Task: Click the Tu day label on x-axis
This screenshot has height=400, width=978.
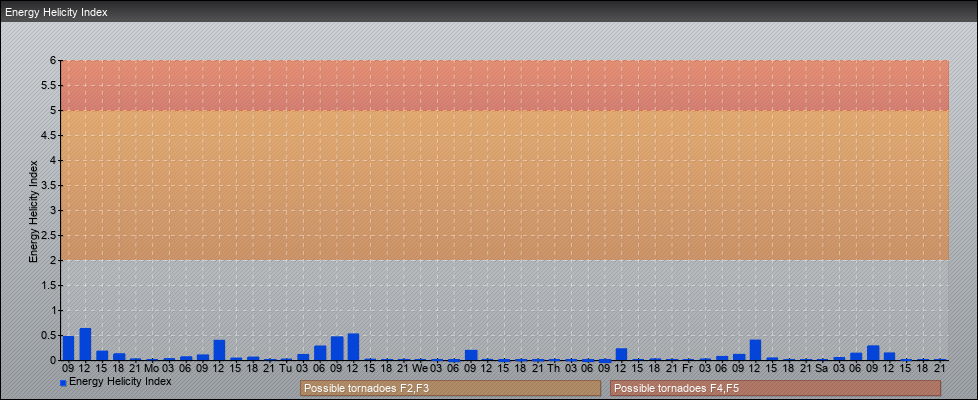Action: coord(286,368)
